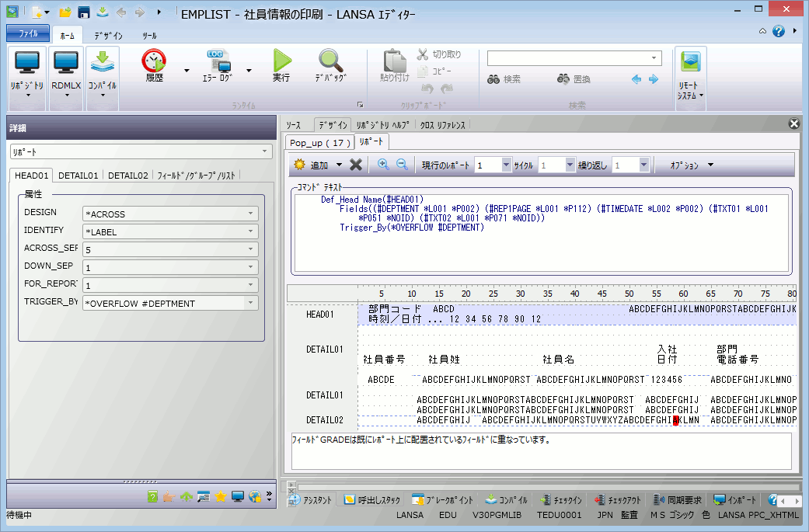Select the フィールド/グループ/リスト tab
This screenshot has width=809, height=532.
(x=196, y=176)
